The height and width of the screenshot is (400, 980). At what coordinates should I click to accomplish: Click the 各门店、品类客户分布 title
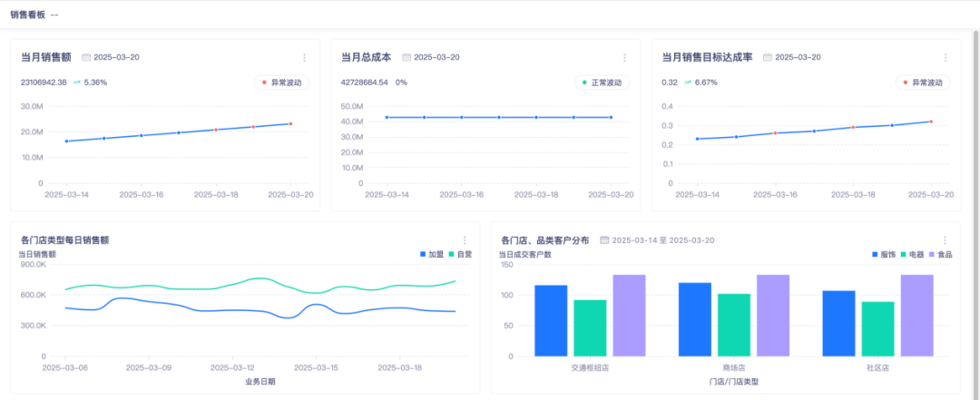click(x=545, y=240)
